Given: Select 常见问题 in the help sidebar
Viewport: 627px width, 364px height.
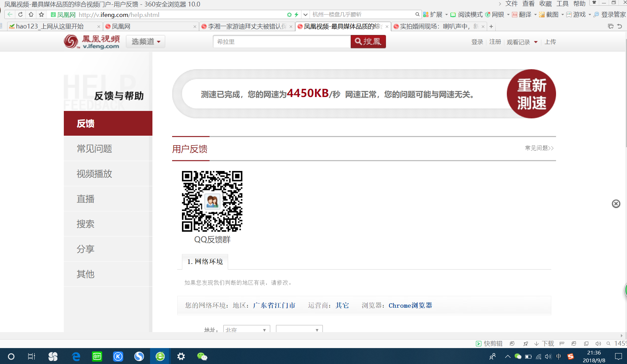Looking at the screenshot, I should (108, 149).
